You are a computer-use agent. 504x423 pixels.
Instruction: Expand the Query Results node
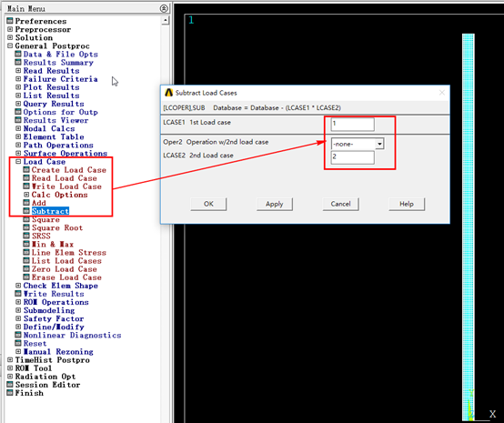[18, 104]
